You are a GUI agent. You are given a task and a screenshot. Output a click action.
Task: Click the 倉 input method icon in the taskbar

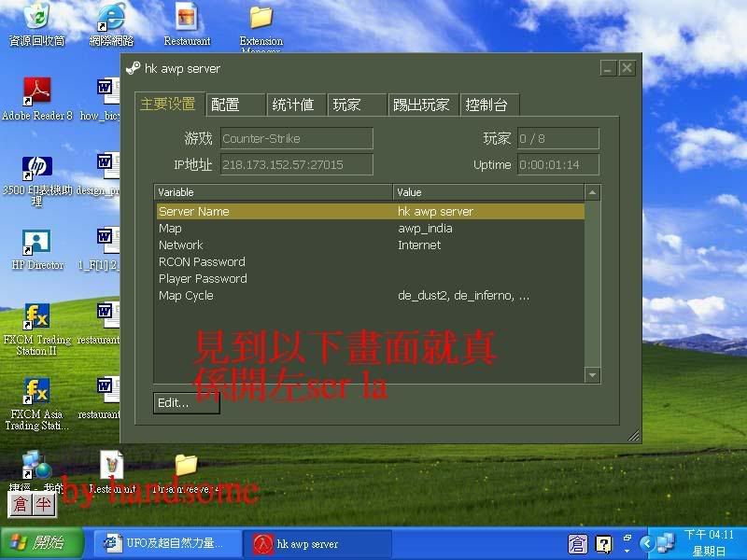(x=577, y=544)
